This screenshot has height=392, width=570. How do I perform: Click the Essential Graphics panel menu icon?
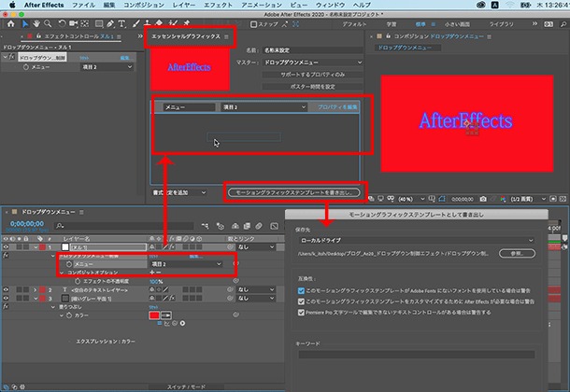(226, 36)
